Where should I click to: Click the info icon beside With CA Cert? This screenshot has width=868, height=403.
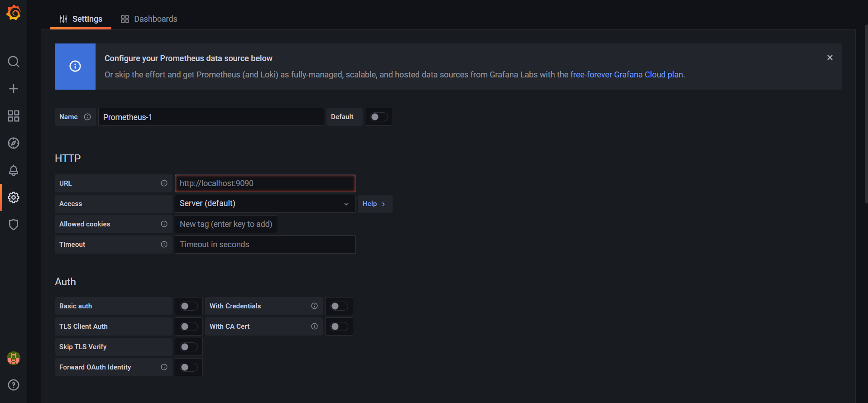pos(314,326)
